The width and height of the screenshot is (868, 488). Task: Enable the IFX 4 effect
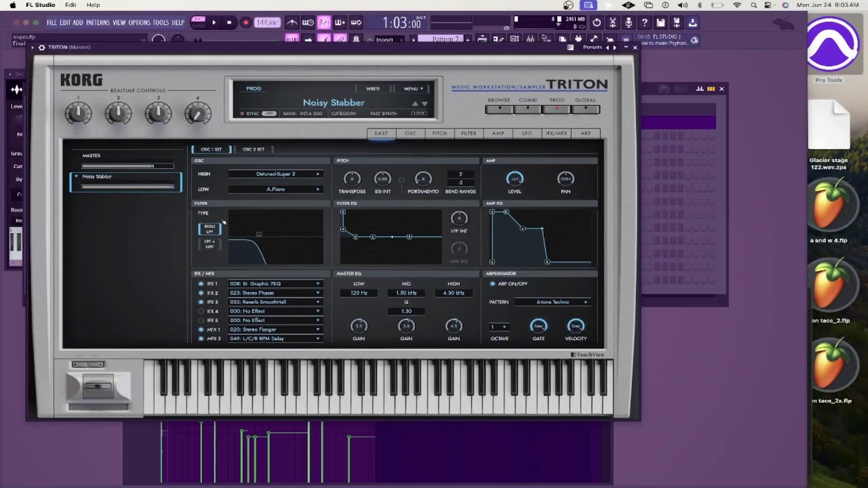(x=201, y=311)
